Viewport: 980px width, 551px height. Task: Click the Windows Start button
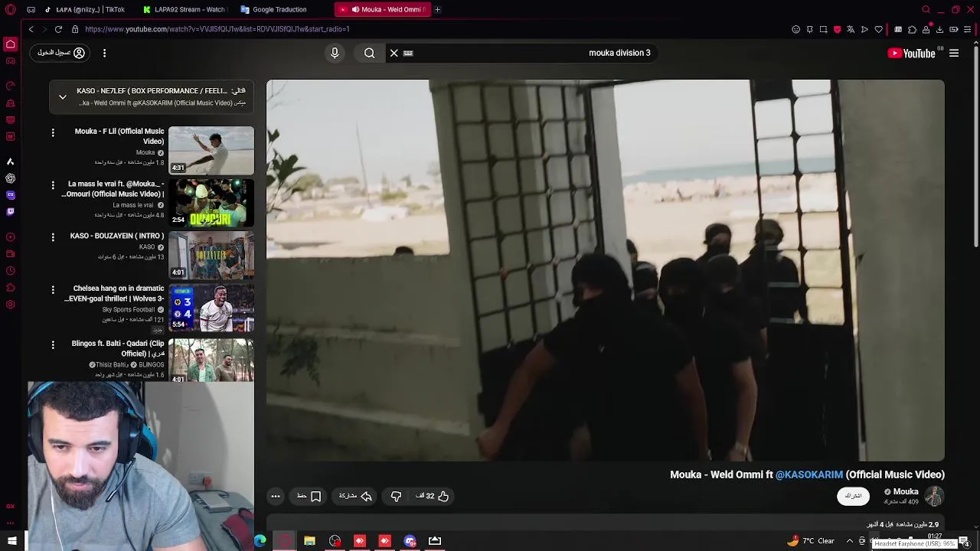12,541
